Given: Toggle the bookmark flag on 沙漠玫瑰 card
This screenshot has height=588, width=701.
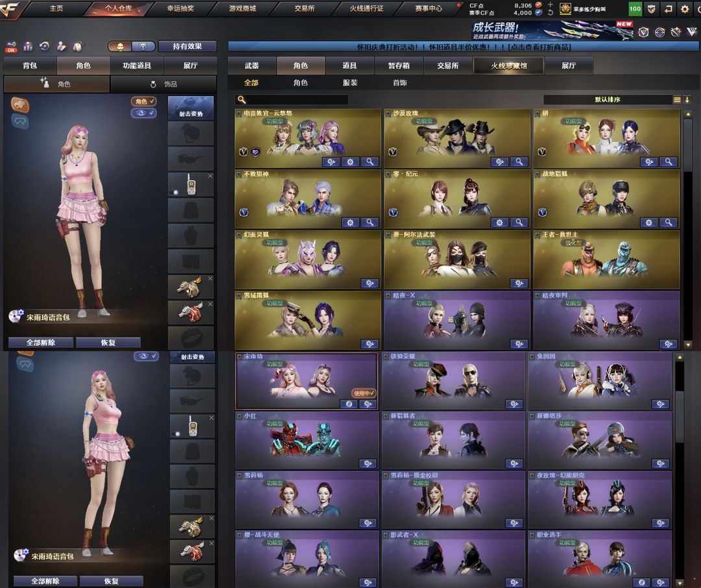Looking at the screenshot, I should click(x=388, y=114).
